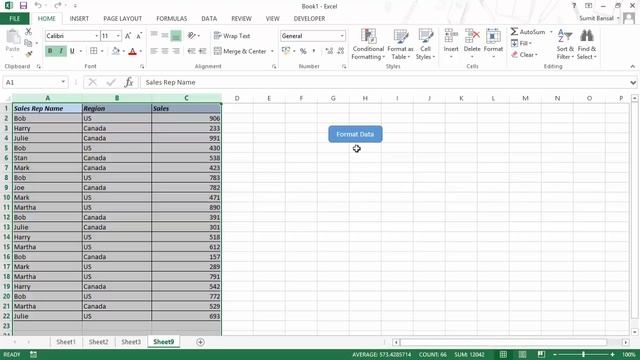Image resolution: width=640 pixels, height=360 pixels.
Task: Click the Save icon in quick access toolbar
Action: coord(23,6)
